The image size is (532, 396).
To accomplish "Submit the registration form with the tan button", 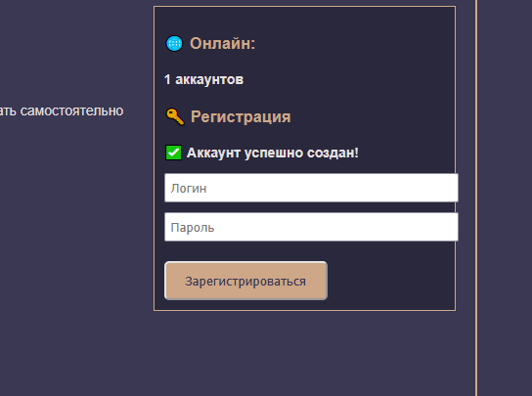I will pyautogui.click(x=245, y=281).
